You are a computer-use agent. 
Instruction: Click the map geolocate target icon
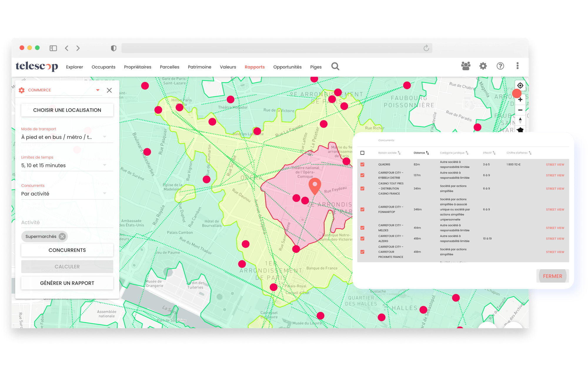tap(520, 86)
